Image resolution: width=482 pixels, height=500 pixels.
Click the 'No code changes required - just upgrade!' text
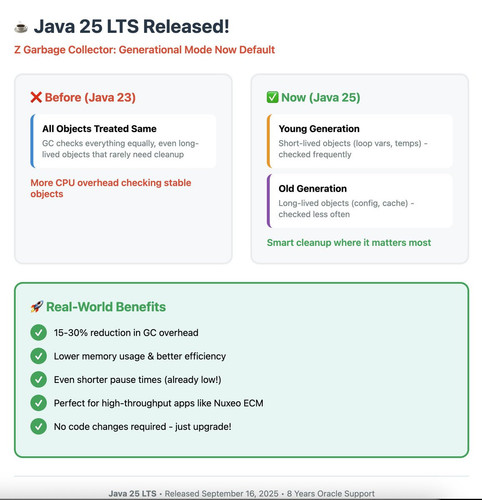pos(142,427)
